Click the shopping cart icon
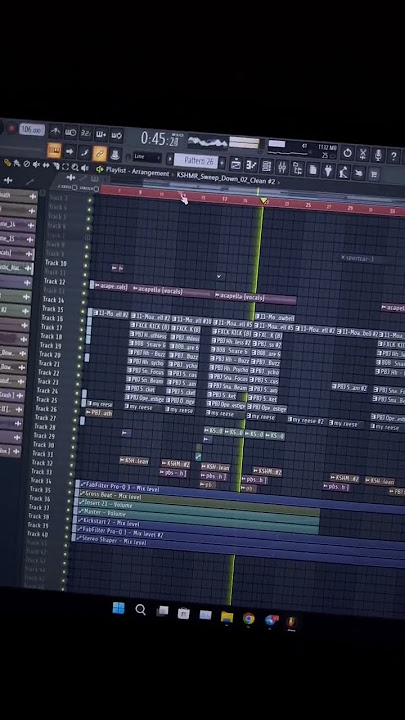The width and height of the screenshot is (405, 720). click(x=374, y=174)
